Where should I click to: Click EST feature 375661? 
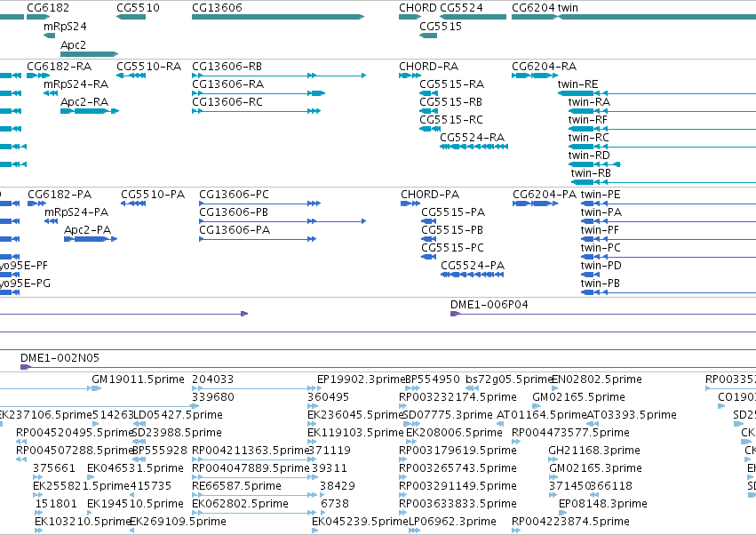pyautogui.click(x=54, y=468)
